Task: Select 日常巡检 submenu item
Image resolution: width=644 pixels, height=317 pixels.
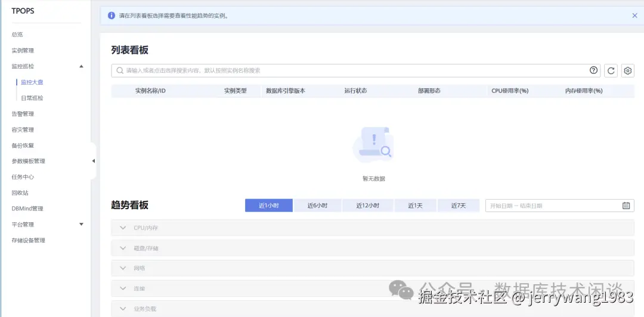Action: pos(32,98)
